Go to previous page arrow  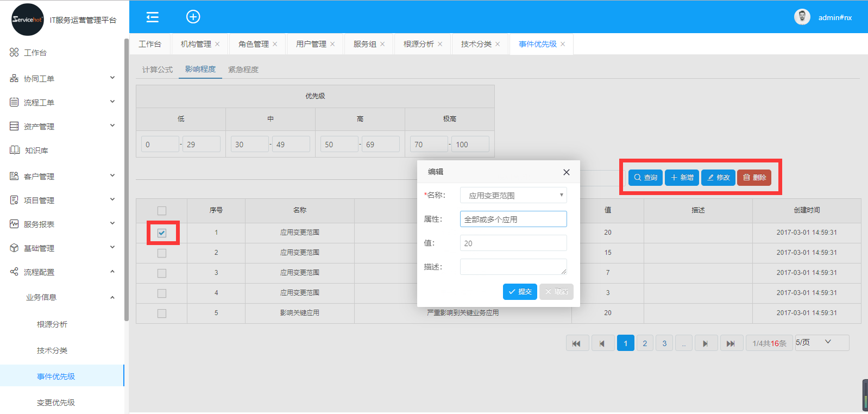[x=602, y=343]
